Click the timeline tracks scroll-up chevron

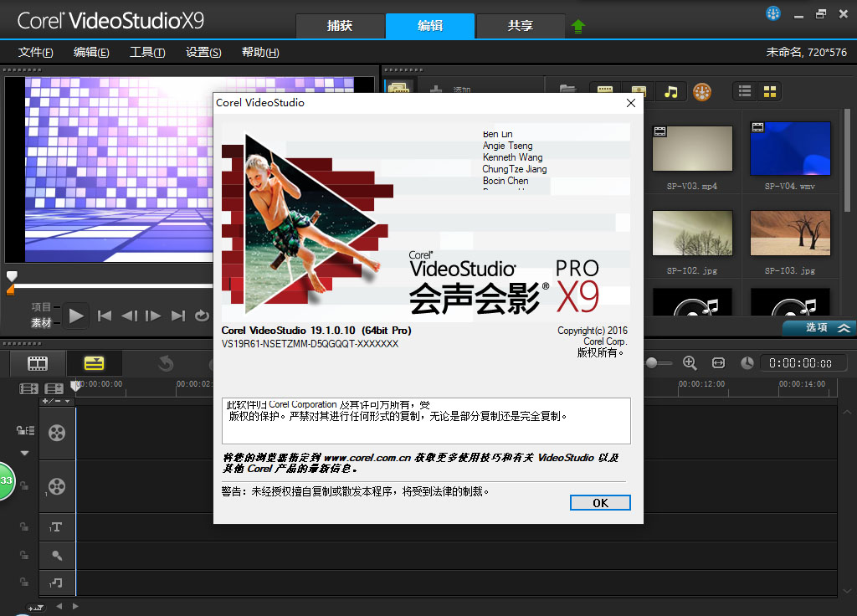tap(847, 412)
